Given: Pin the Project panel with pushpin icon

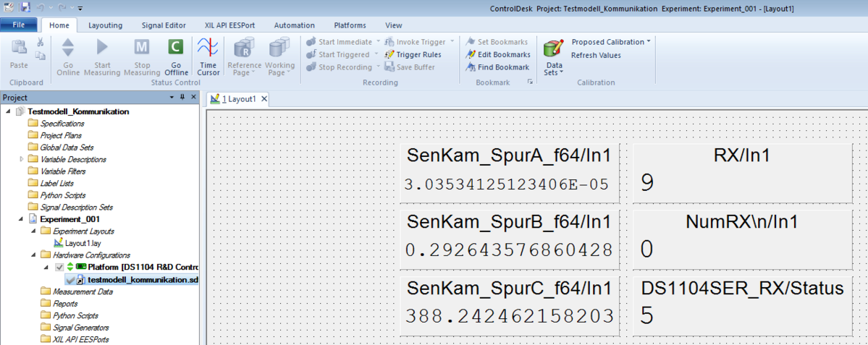Looking at the screenshot, I should (x=182, y=98).
